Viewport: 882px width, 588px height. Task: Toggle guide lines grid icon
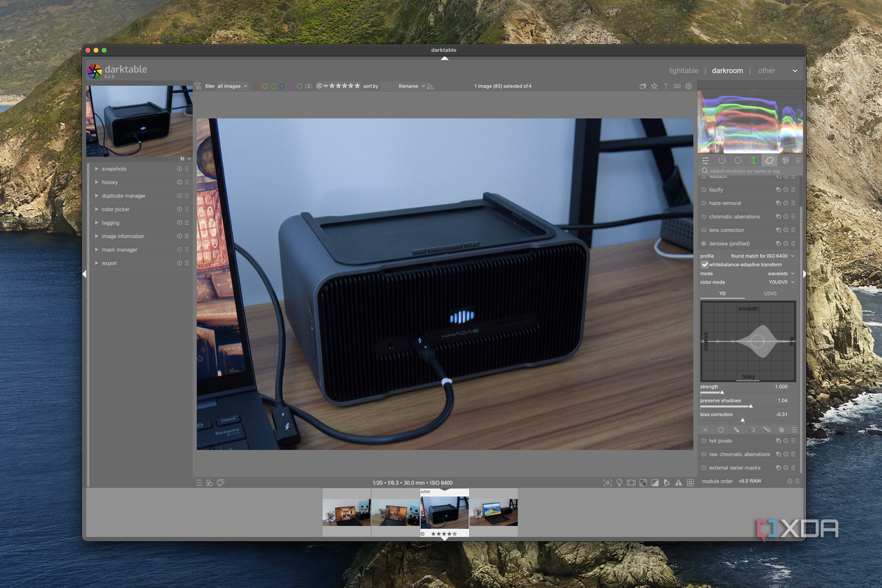[x=690, y=482]
